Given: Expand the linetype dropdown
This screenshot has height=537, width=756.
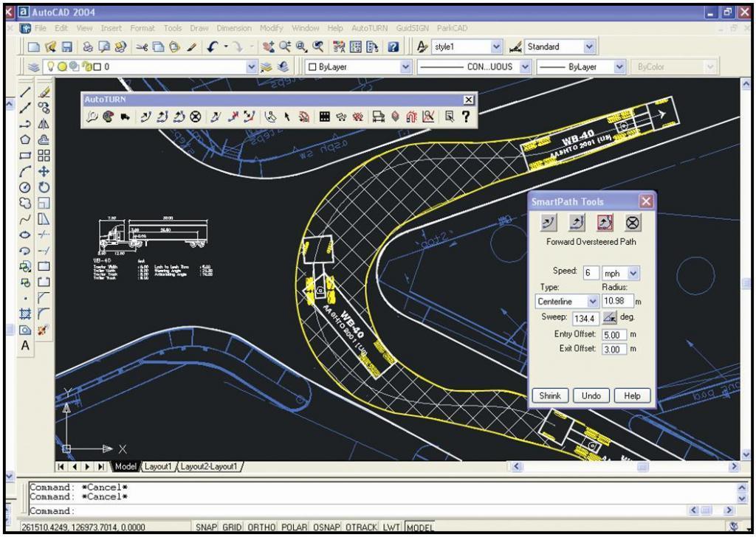Looking at the screenshot, I should pyautogui.click(x=525, y=67).
